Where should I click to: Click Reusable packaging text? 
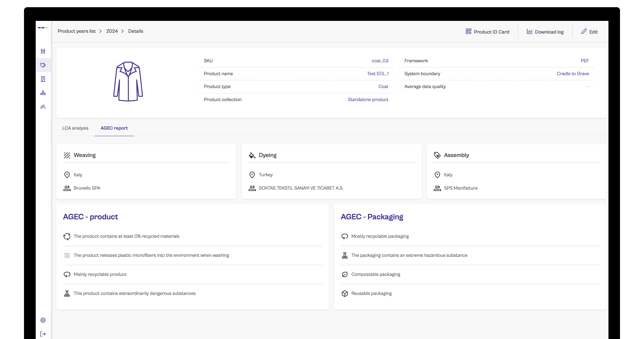(371, 293)
